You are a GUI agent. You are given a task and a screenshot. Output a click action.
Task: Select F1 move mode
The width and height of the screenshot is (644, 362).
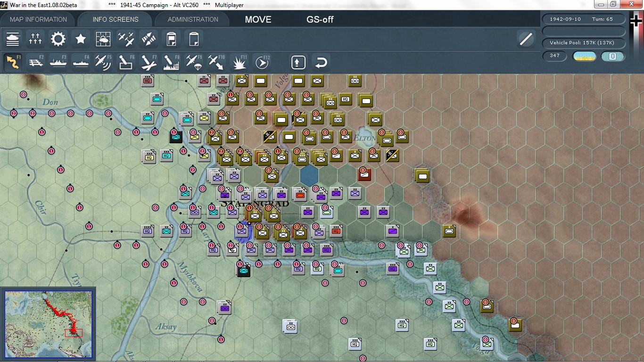coord(13,62)
